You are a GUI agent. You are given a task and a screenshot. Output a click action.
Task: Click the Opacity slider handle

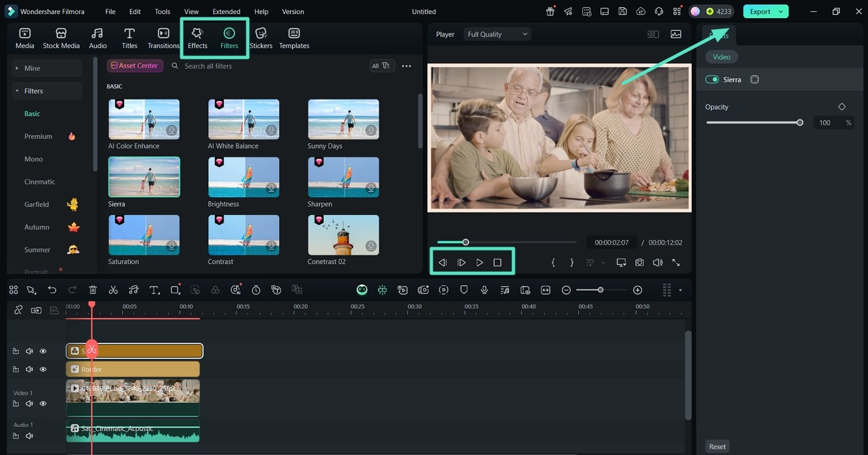click(799, 122)
